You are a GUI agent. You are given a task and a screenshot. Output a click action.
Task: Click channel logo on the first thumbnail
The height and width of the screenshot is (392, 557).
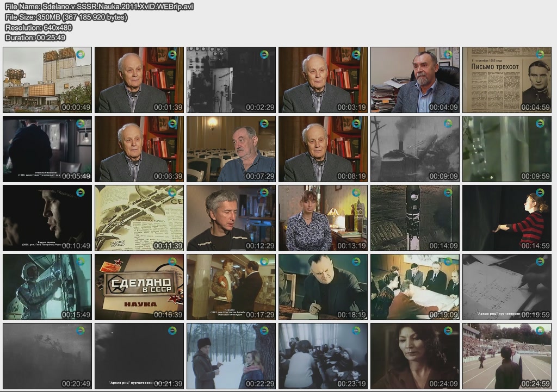point(81,55)
